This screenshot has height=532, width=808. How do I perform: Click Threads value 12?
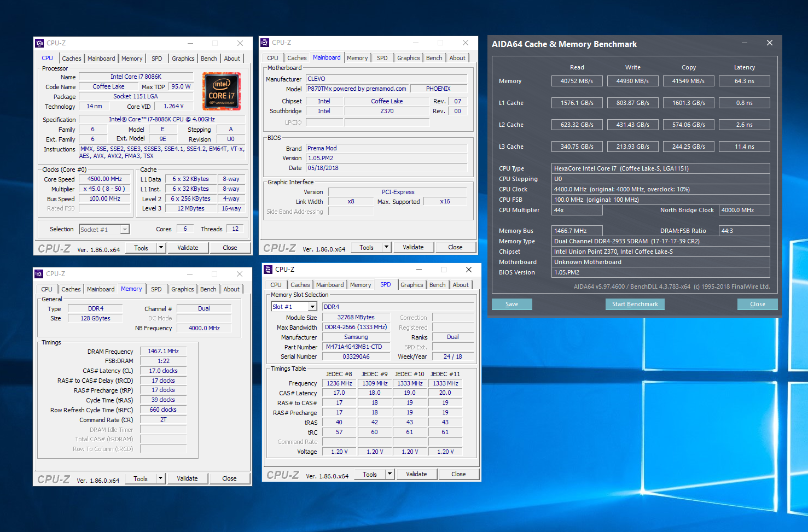point(235,229)
